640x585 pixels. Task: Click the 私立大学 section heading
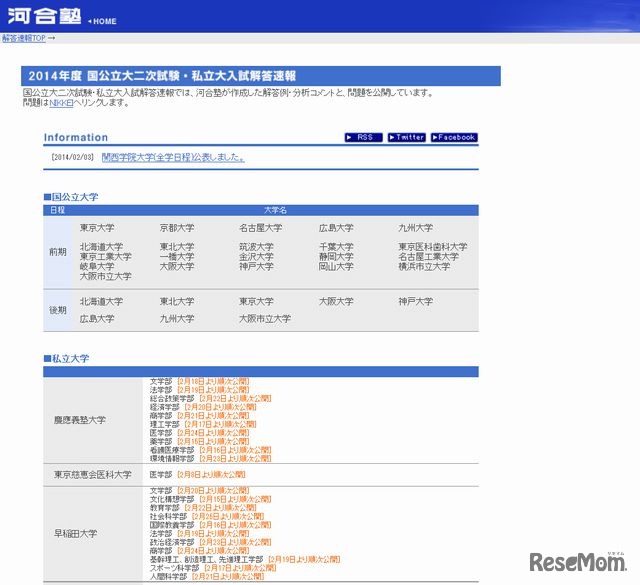tap(67, 358)
